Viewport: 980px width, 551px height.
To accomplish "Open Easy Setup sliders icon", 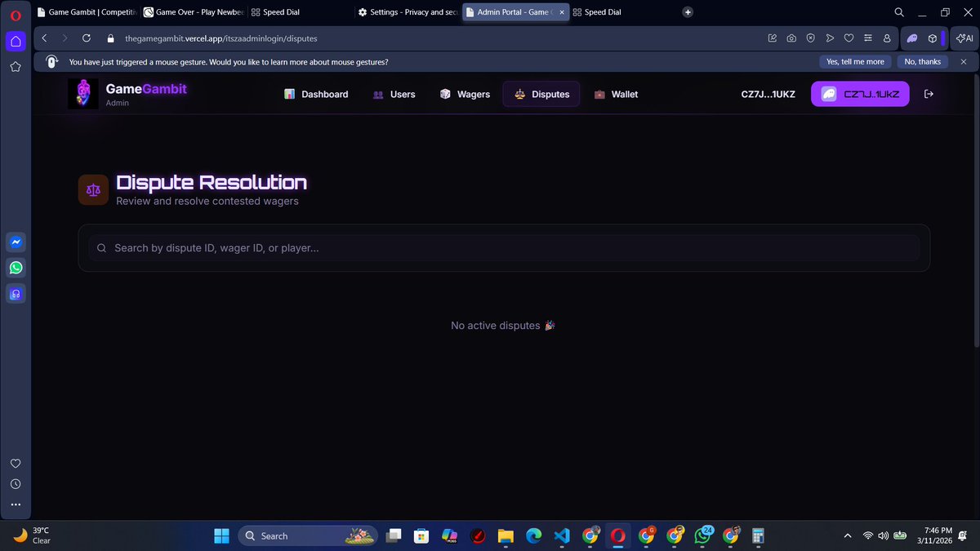I will pos(867,38).
